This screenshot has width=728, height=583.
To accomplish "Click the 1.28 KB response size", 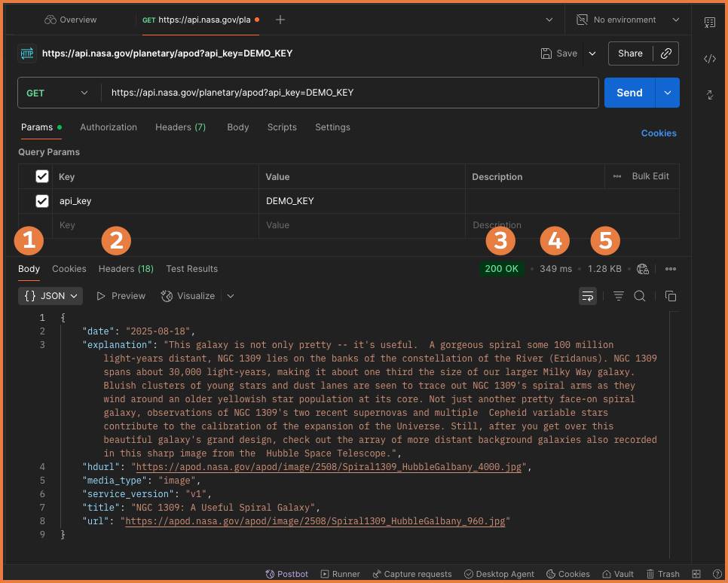I will [x=604, y=269].
